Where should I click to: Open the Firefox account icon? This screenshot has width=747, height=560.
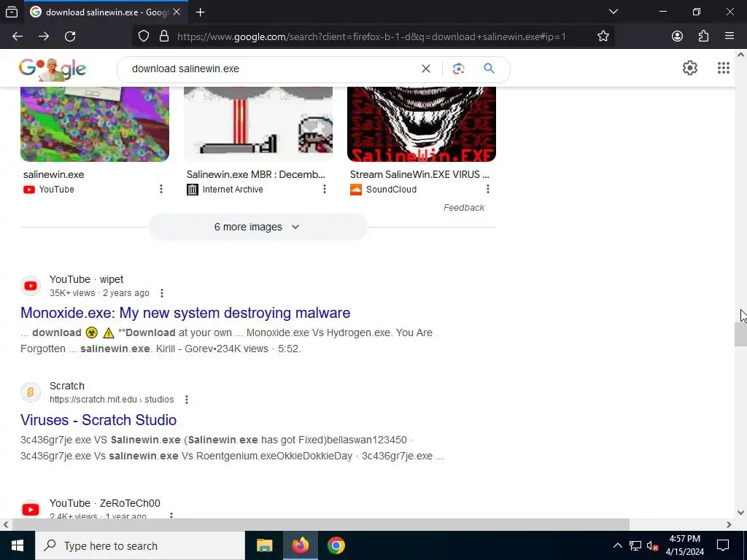(677, 36)
